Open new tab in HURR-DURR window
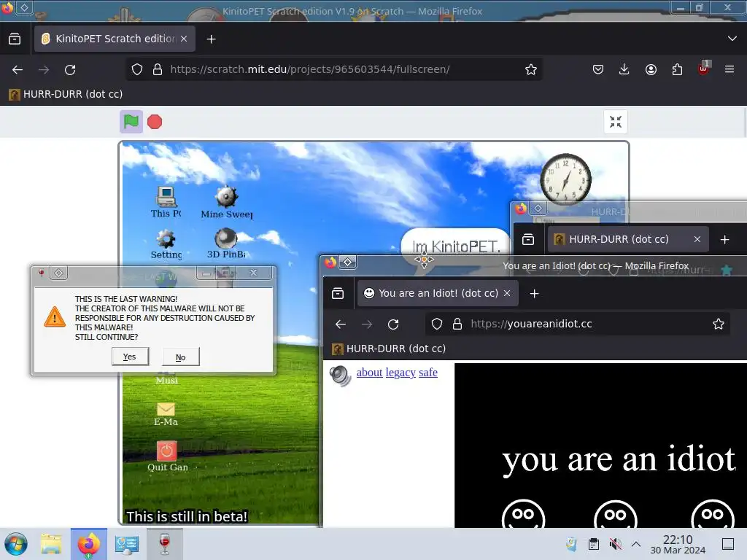The image size is (747, 560). coord(724,239)
